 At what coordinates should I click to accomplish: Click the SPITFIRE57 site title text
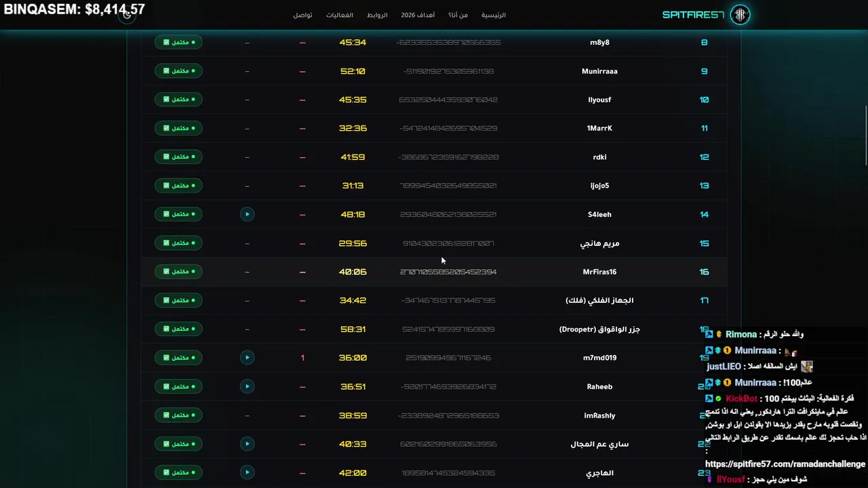pyautogui.click(x=693, y=15)
